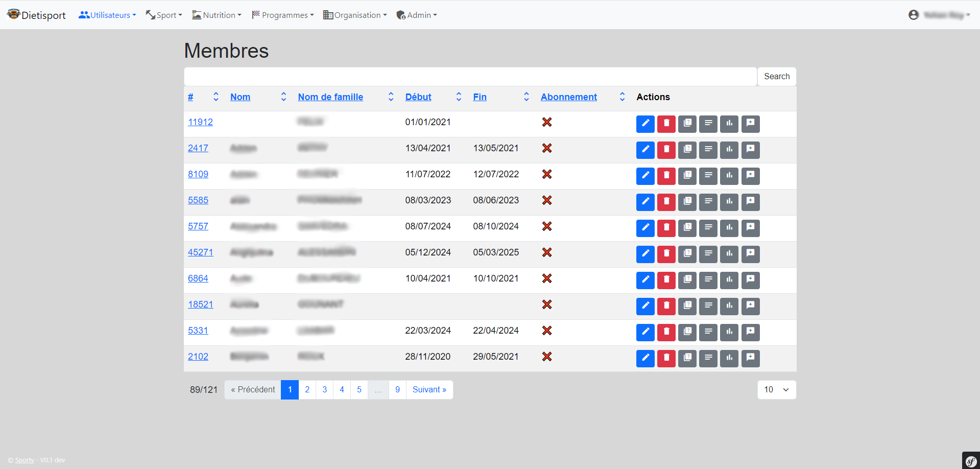The height and width of the screenshot is (469, 980).
Task: Toggle subscription status of member 6864
Action: (x=546, y=278)
